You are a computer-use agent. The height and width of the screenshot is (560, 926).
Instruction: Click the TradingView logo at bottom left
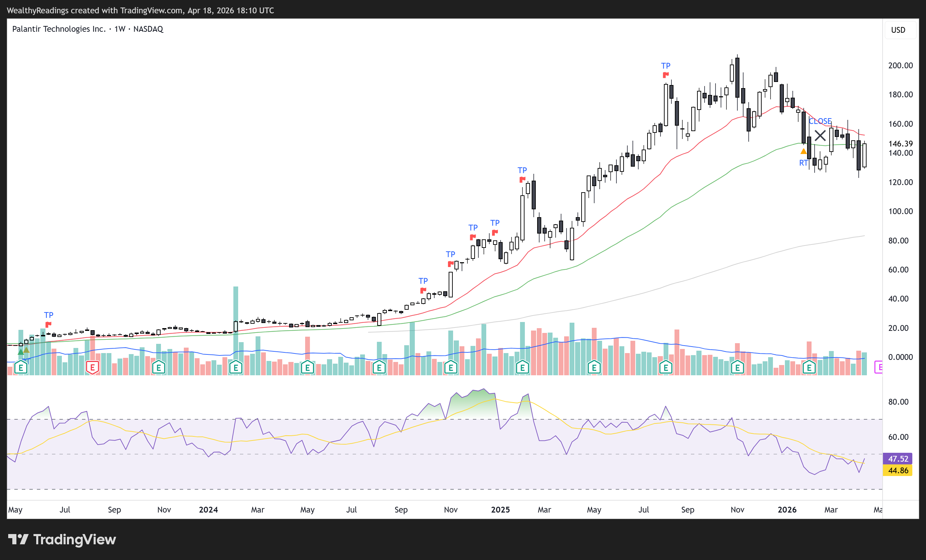click(x=62, y=540)
